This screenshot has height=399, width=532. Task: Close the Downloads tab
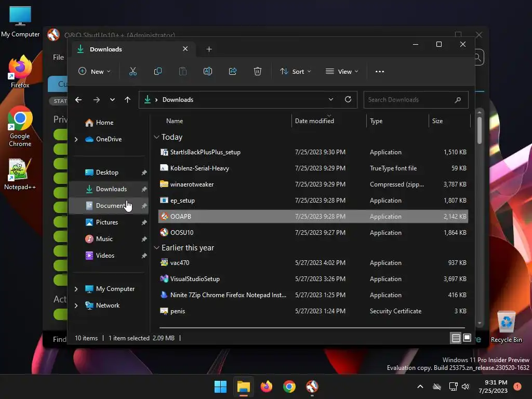185,49
